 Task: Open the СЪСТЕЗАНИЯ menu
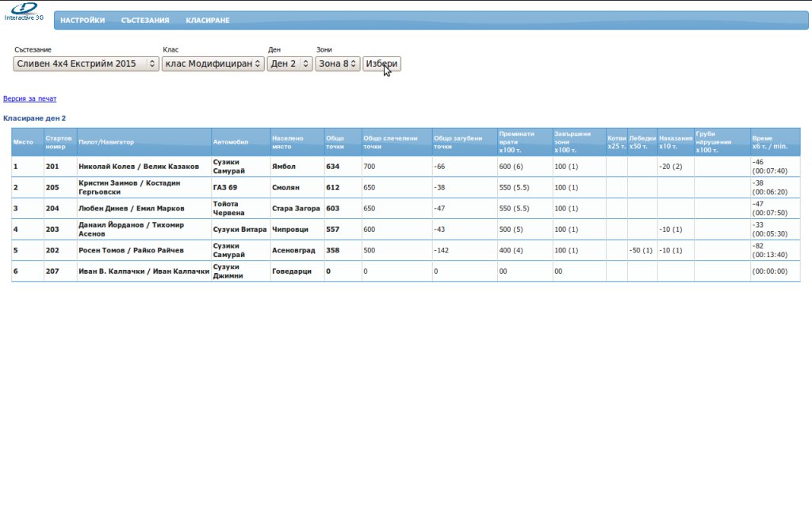(145, 21)
